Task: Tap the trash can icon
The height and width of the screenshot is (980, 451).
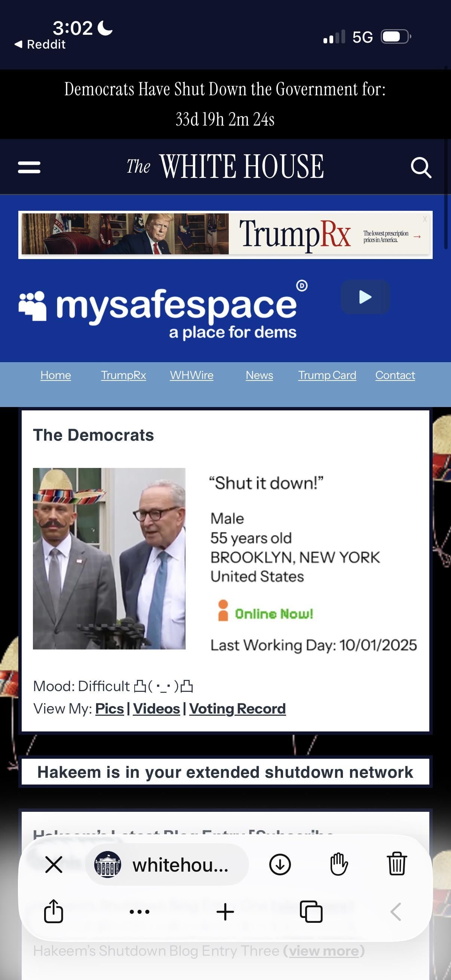Action: 396,865
